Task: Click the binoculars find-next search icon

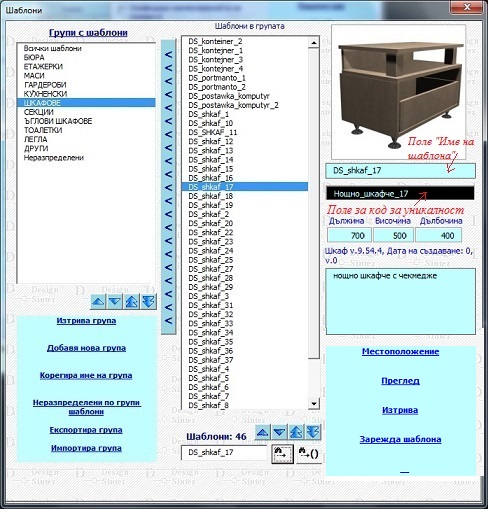Action: point(282,454)
